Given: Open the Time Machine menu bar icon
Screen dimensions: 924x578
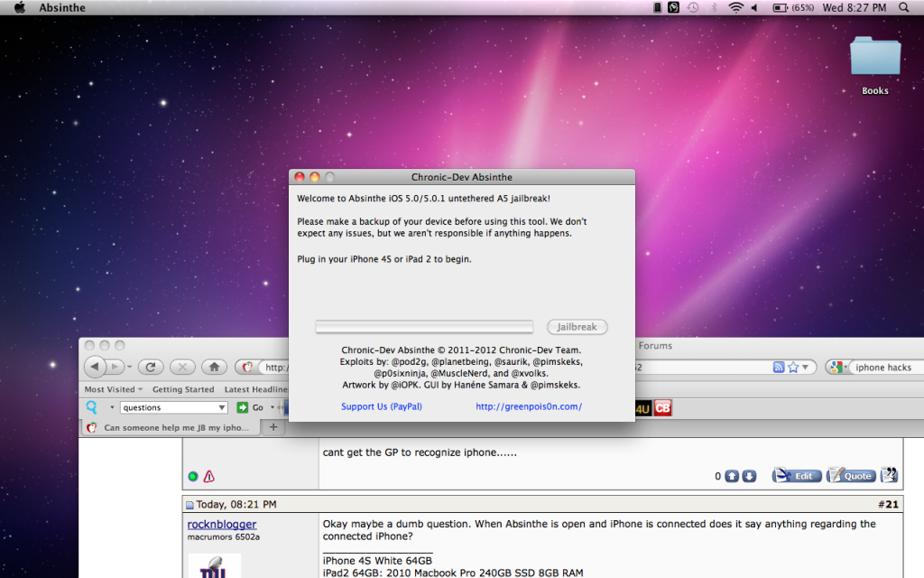Looking at the screenshot, I should (693, 7).
